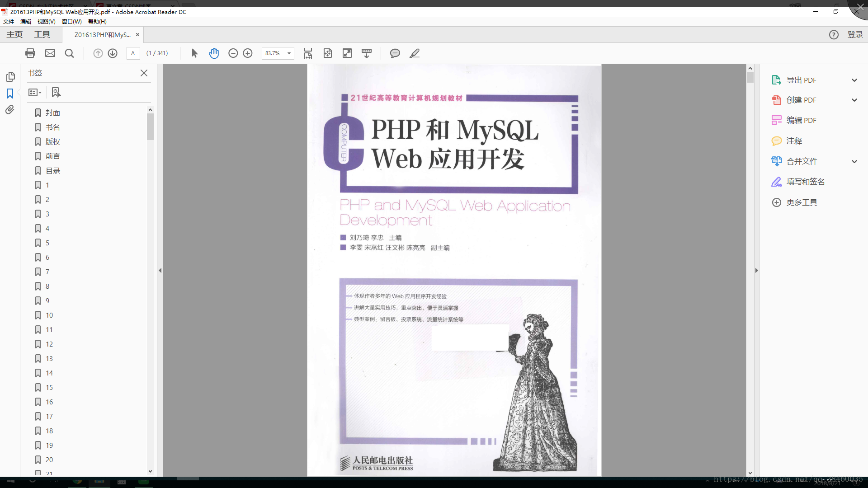Go to previous page arrow
Image resolution: width=868 pixels, height=488 pixels.
tap(98, 53)
